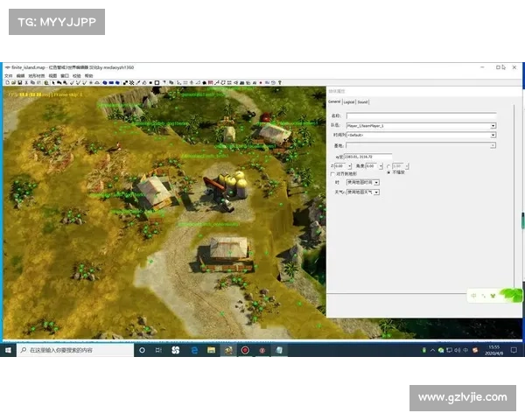Open the 地形材质 menu

[x=35, y=76]
